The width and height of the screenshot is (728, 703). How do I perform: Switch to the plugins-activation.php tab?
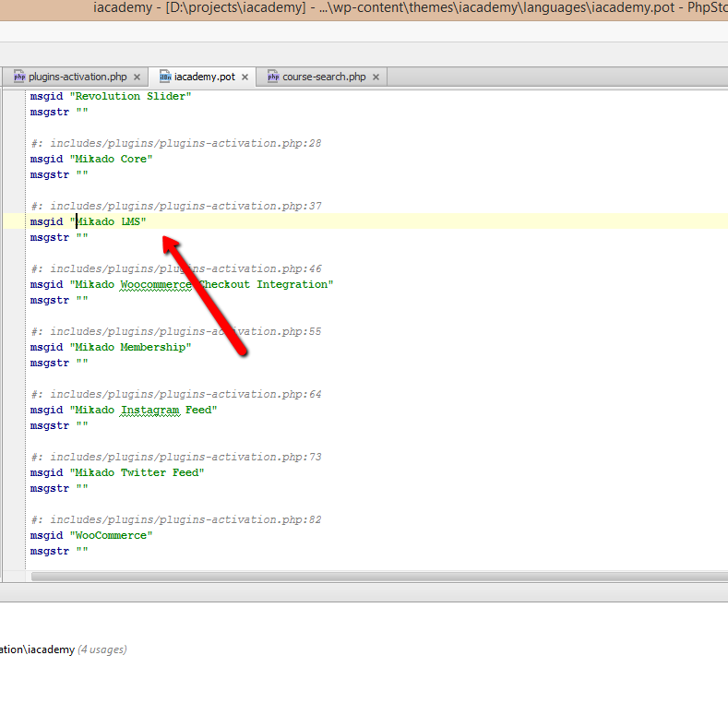78,77
